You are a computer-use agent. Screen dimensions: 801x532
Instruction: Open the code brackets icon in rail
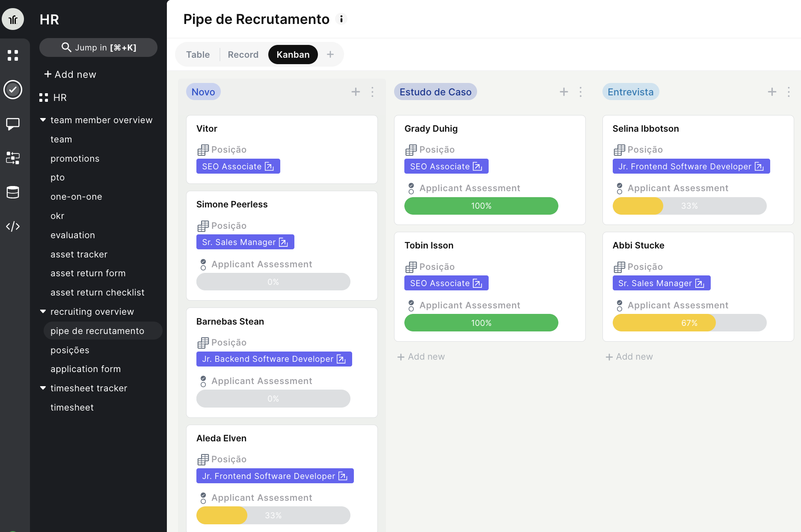tap(13, 226)
